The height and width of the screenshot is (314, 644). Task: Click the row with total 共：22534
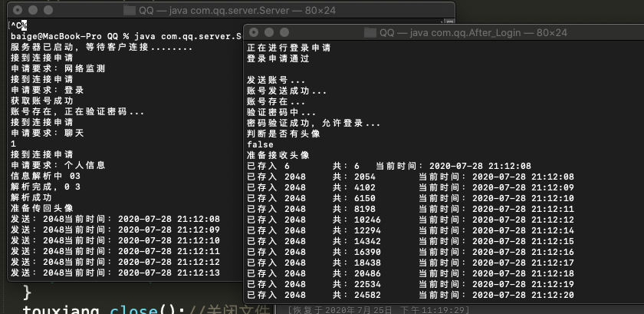pyautogui.click(x=410, y=283)
